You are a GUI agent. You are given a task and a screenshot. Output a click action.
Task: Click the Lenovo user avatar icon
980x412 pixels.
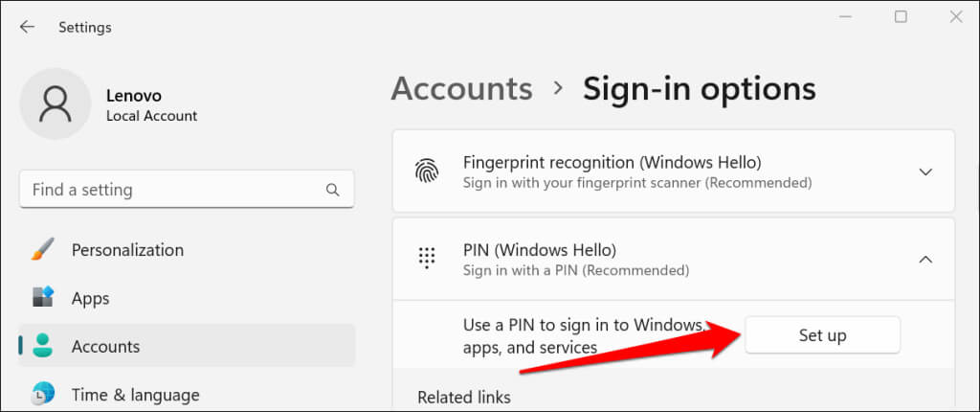coord(56,105)
